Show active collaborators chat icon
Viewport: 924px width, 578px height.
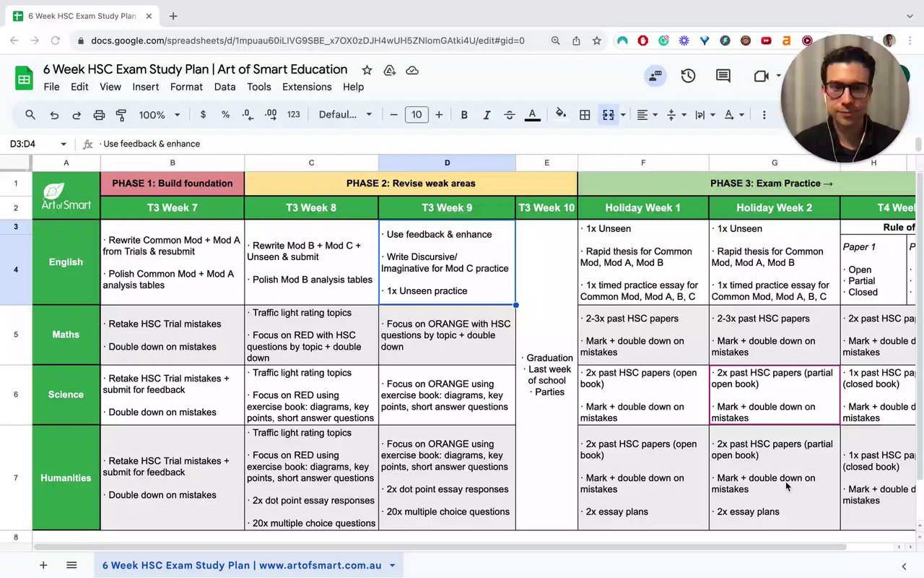tap(655, 76)
